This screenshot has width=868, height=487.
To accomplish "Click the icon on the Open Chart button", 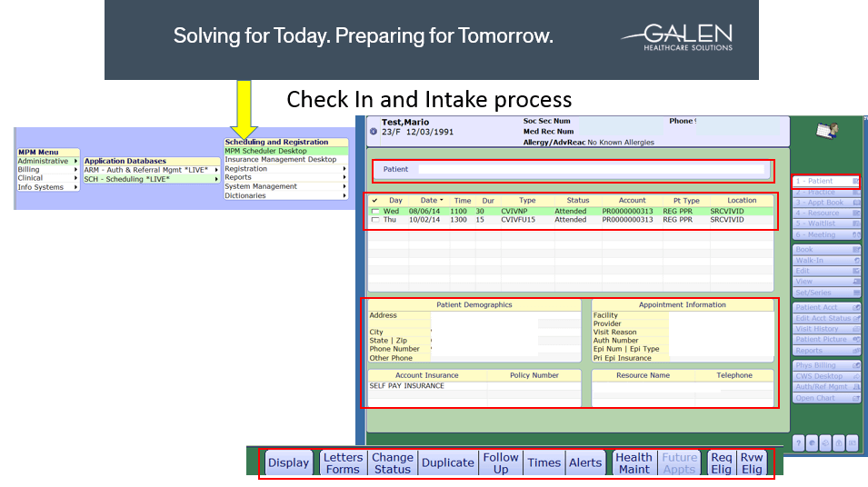I will pyautogui.click(x=855, y=398).
